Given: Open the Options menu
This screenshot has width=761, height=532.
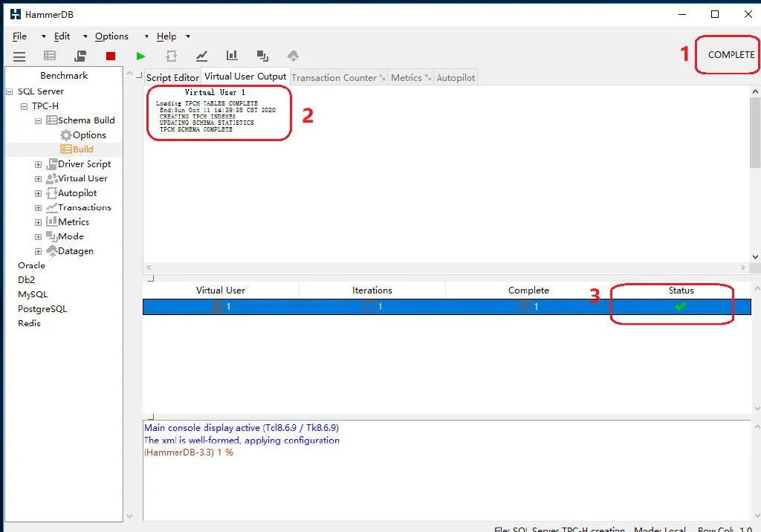Looking at the screenshot, I should (x=111, y=36).
